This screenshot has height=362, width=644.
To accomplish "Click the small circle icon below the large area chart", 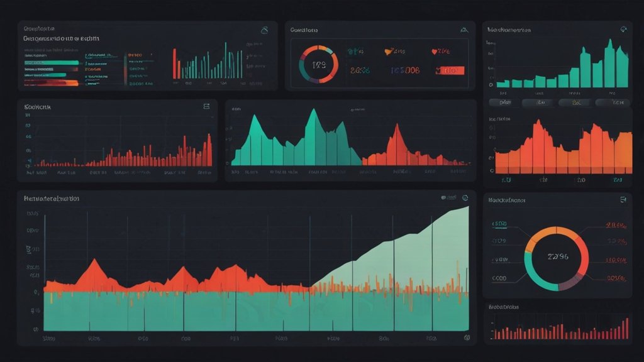I will (467, 337).
